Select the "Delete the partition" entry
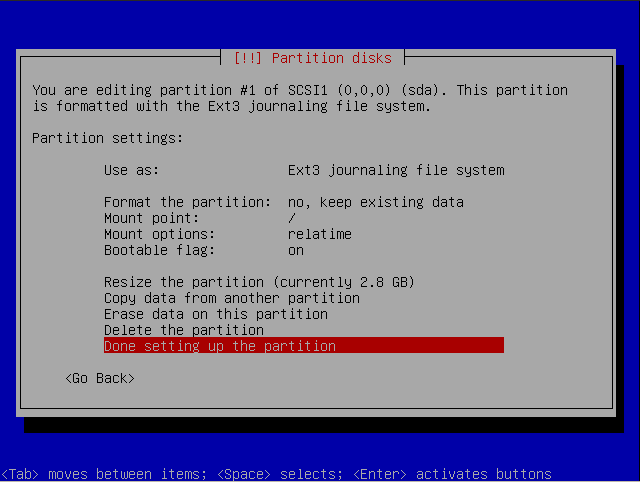Screen dimensions: 640x482 click(x=183, y=330)
